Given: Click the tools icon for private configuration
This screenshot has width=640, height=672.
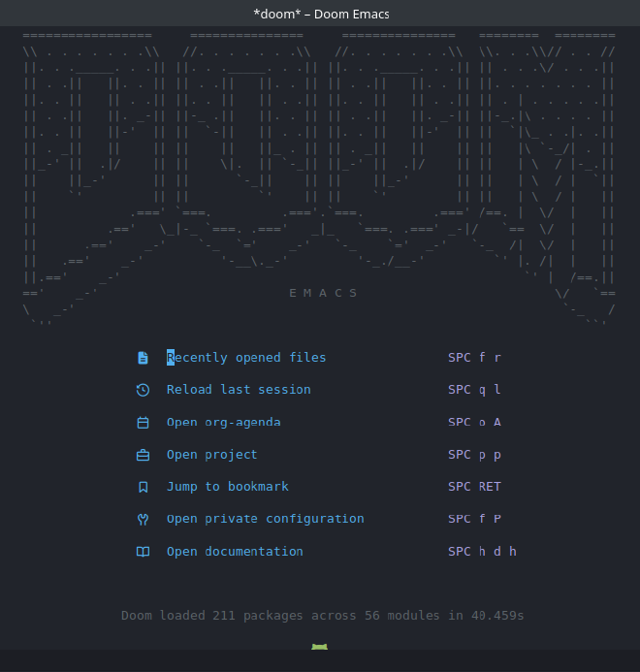Looking at the screenshot, I should 143,519.
